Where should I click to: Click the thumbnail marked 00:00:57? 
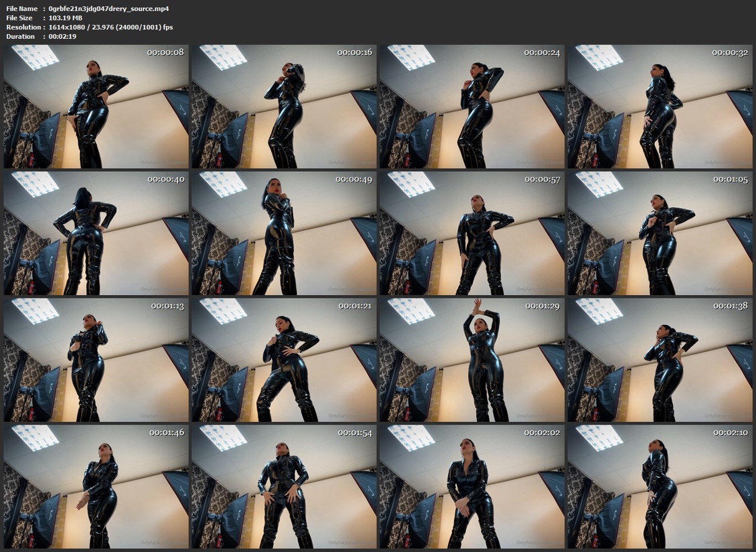[472, 233]
